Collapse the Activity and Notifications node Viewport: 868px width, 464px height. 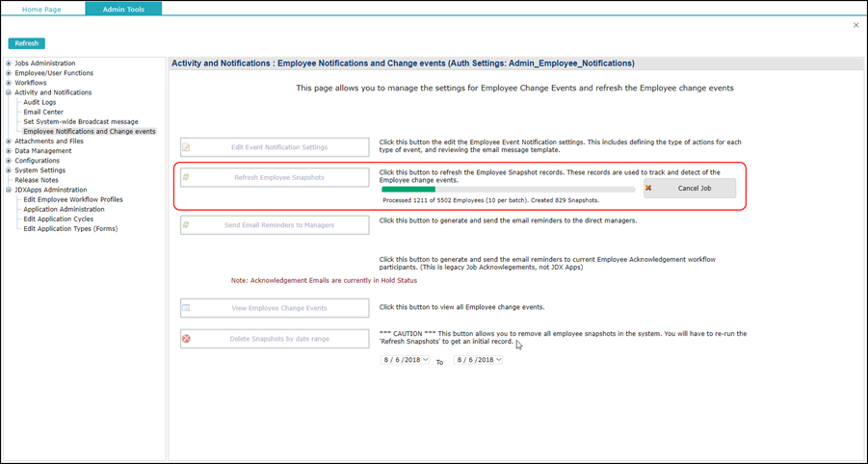[9, 93]
